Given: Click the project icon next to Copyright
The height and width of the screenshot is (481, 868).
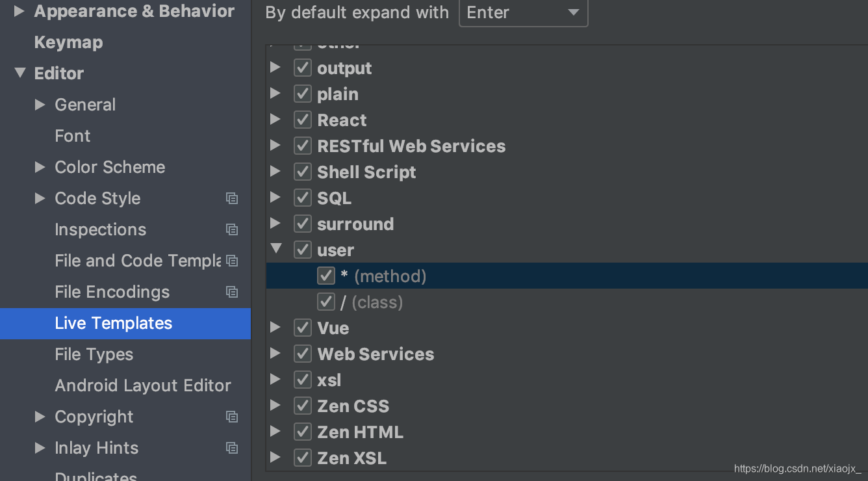Looking at the screenshot, I should pos(232,417).
